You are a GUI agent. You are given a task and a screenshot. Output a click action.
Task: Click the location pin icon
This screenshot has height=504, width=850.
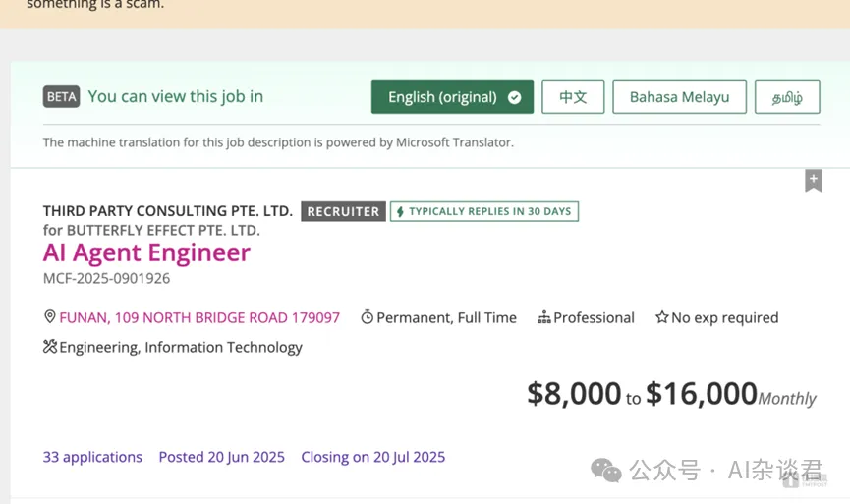[49, 316]
